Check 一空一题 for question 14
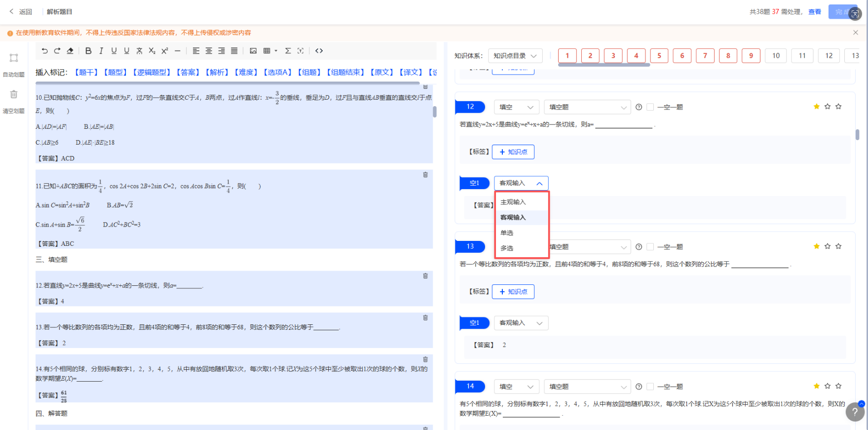The image size is (868, 430). click(x=650, y=387)
